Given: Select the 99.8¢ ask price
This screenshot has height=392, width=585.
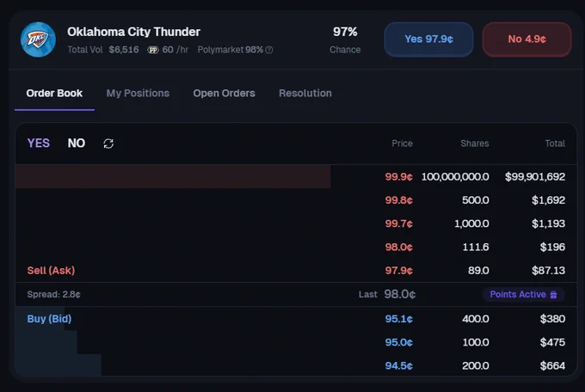Looking at the screenshot, I should [399, 200].
